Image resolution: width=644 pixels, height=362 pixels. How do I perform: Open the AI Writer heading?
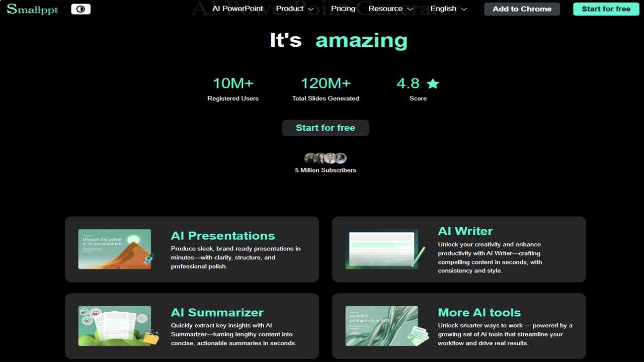coord(465,231)
